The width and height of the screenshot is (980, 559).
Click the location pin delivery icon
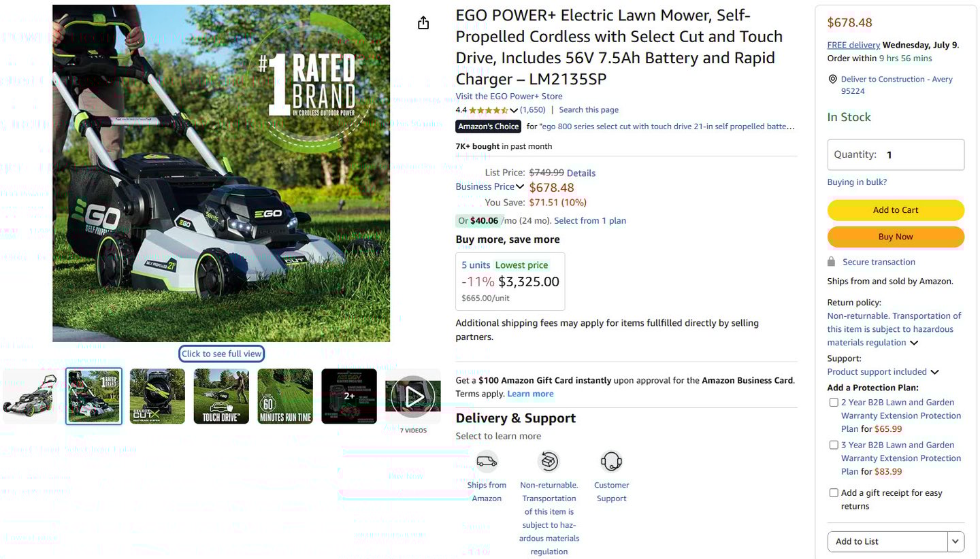coord(832,80)
